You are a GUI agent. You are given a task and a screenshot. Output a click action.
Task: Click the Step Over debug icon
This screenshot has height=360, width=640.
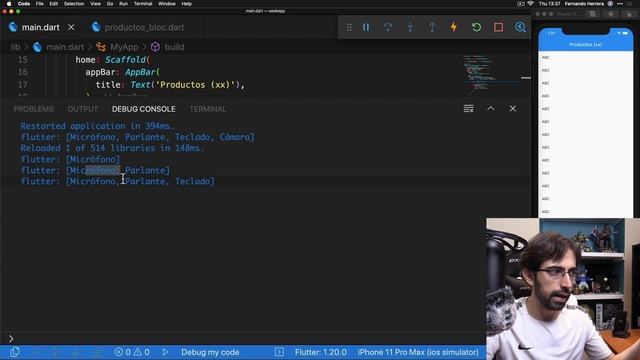[x=388, y=27]
